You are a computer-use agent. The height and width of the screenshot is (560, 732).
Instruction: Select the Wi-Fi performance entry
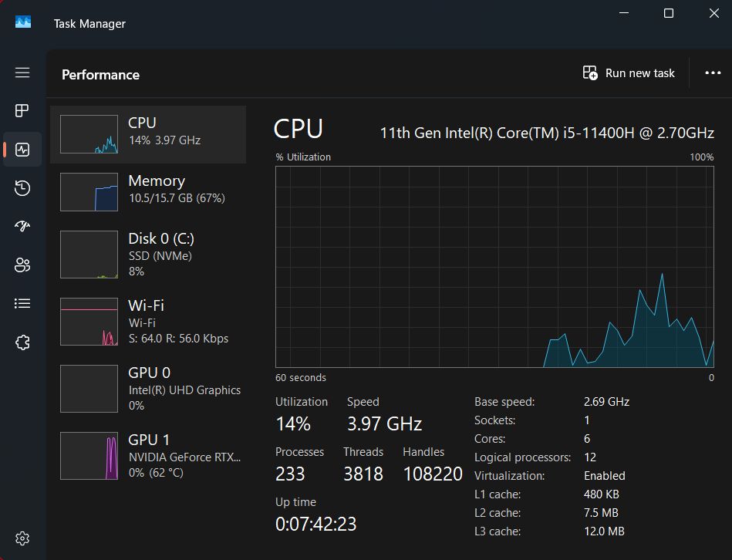pos(148,321)
